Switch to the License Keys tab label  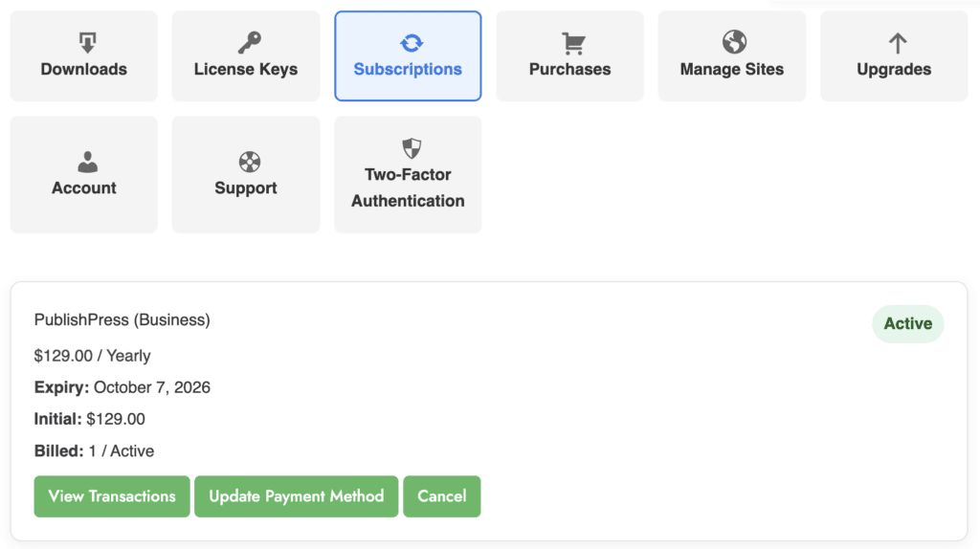pos(246,69)
